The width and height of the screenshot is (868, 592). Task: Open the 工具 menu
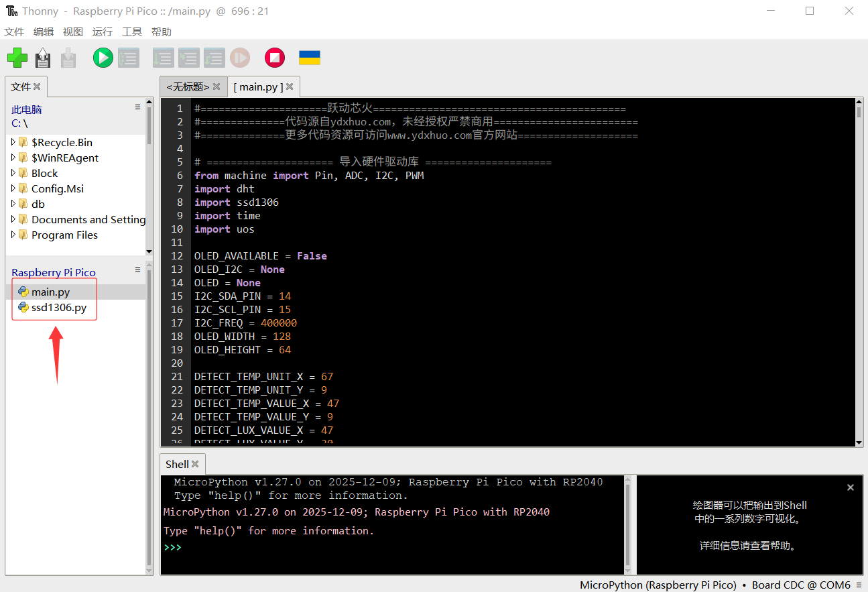132,32
